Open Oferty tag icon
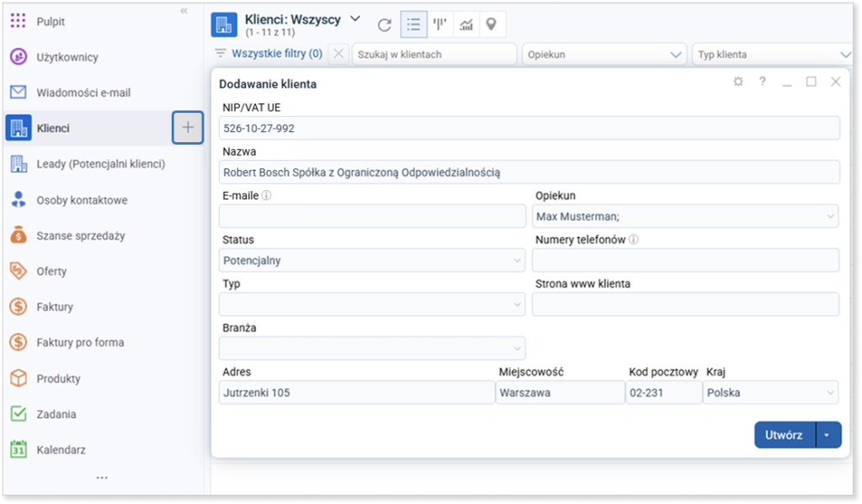The width and height of the screenshot is (862, 504). [19, 271]
